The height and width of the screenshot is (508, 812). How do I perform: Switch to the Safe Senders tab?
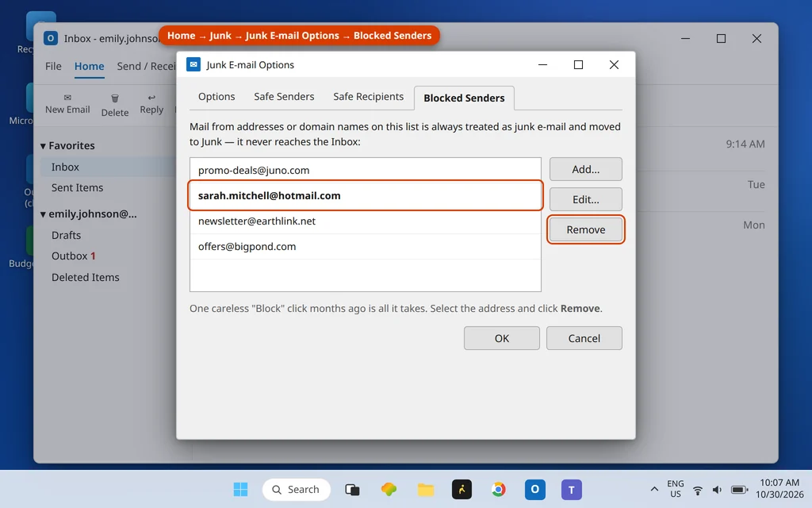[x=284, y=96]
